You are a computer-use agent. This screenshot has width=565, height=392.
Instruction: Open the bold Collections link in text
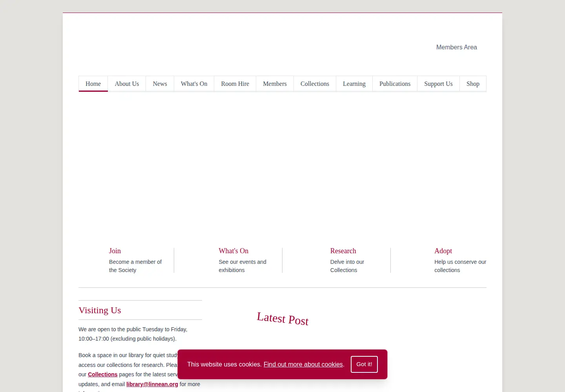point(102,374)
